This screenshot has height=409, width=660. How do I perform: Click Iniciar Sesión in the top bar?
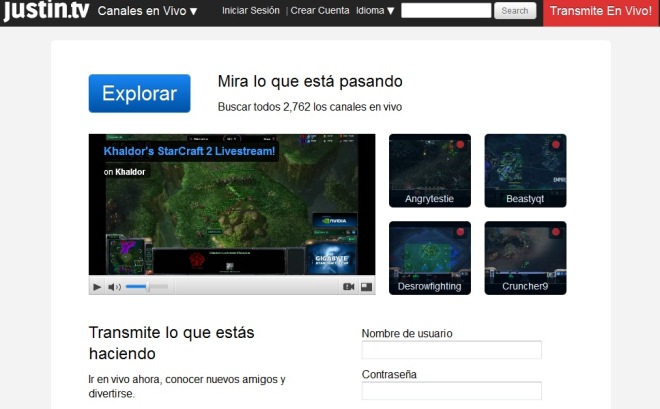pyautogui.click(x=250, y=11)
